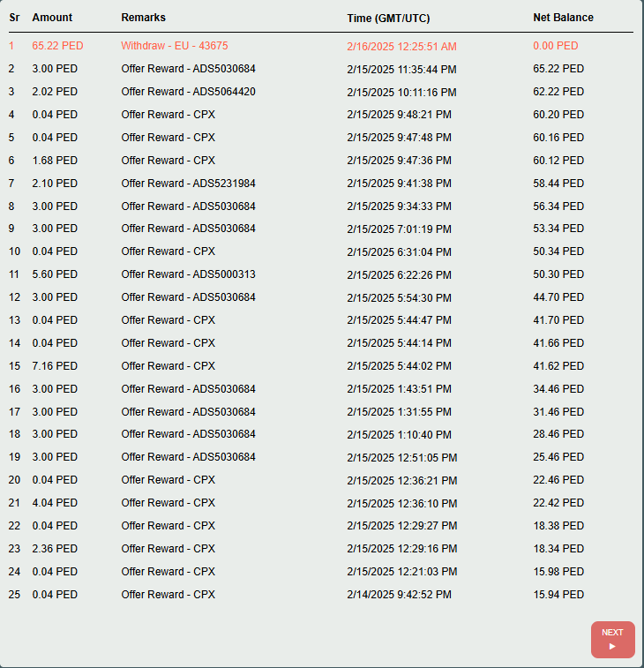Click the 65.22 PED net balance in row 2
The image size is (644, 668).
tap(558, 69)
